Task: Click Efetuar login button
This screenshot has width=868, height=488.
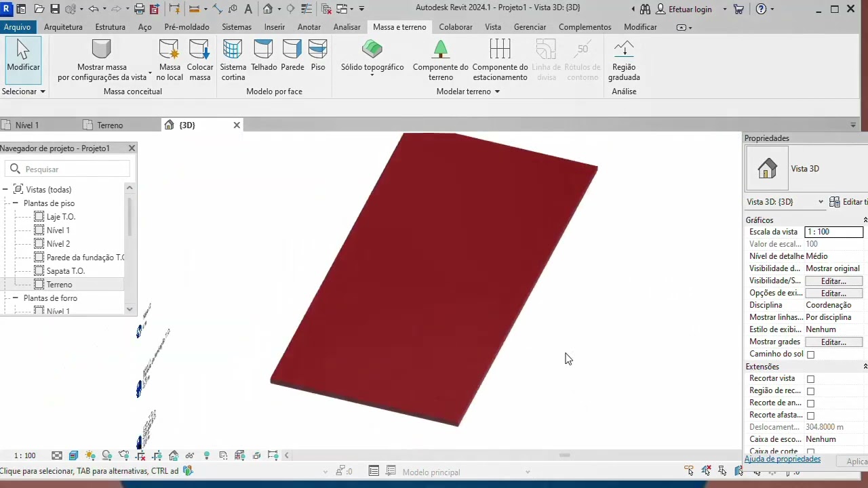Action: pyautogui.click(x=683, y=9)
